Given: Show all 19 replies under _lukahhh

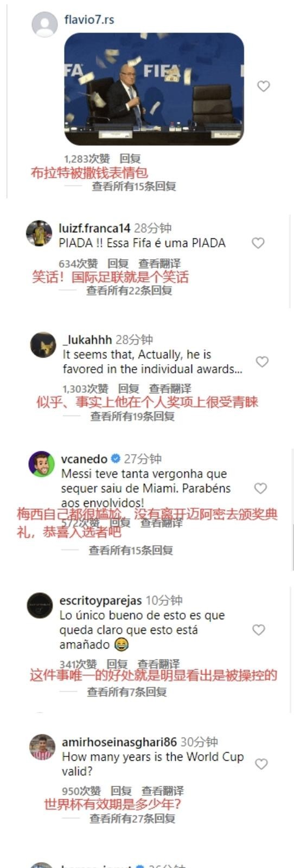Looking at the screenshot, I should [132, 416].
